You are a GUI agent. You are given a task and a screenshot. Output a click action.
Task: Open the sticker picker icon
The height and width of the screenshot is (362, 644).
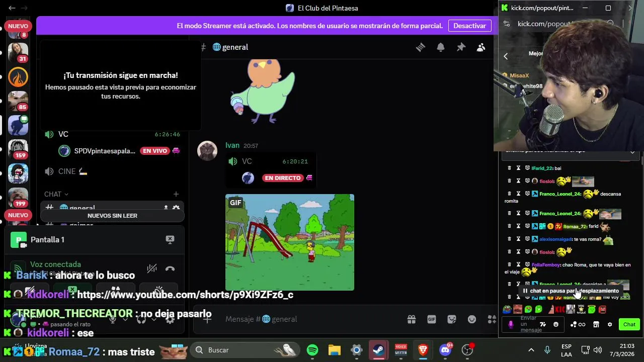pos(452,319)
